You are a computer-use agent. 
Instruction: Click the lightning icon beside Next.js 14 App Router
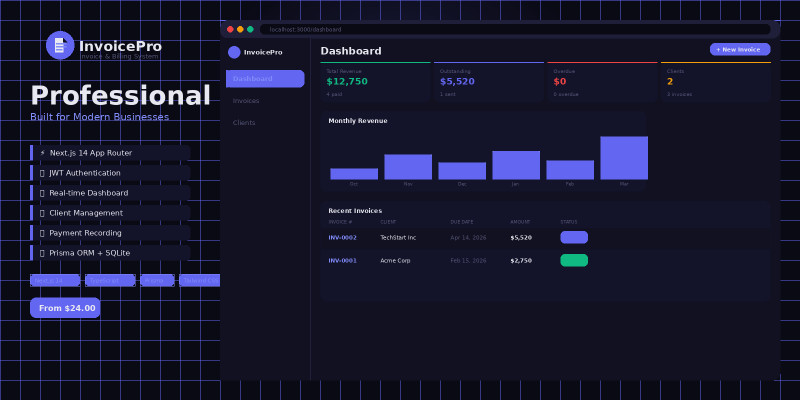(x=42, y=153)
